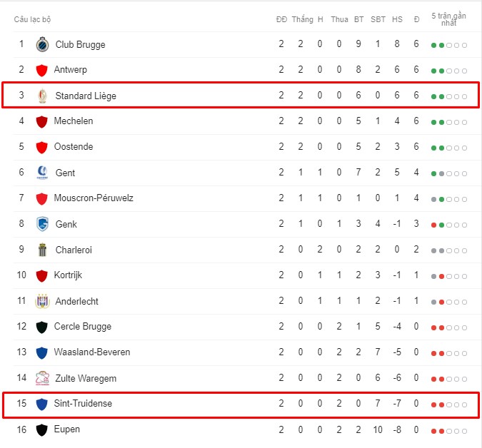482x448 pixels.
Task: Click the Club Brugge crest icon
Action: click(x=42, y=45)
